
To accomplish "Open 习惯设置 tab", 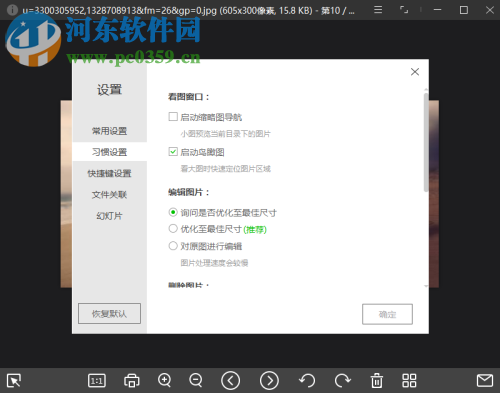I will tap(109, 152).
